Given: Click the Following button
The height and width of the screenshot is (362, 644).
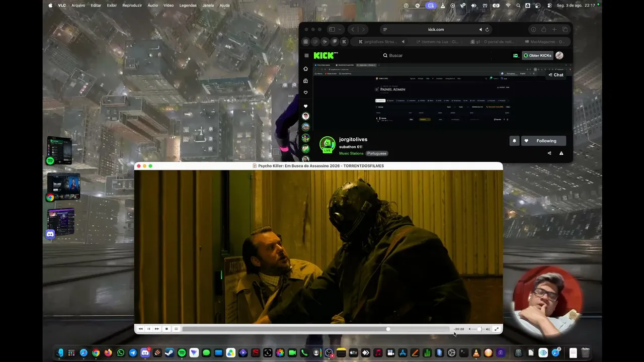Looking at the screenshot, I should click(543, 141).
